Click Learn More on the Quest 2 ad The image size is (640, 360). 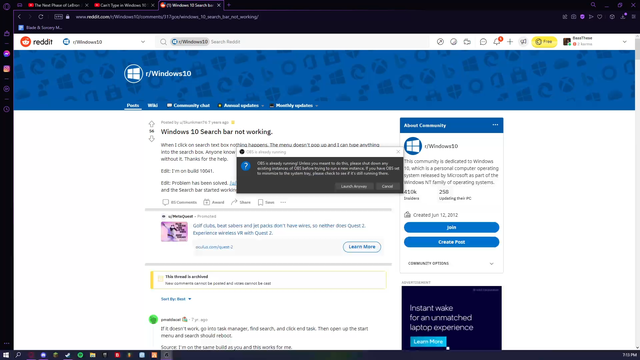tap(362, 247)
